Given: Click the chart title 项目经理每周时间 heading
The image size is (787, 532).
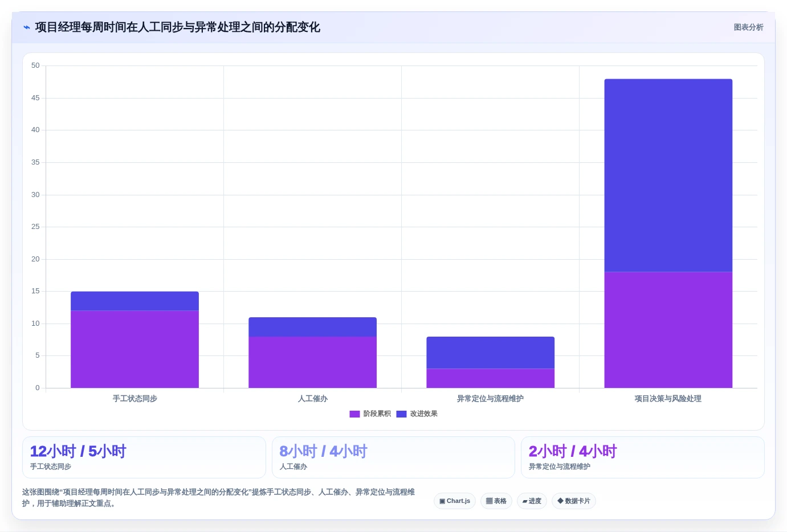Looking at the screenshot, I should click(177, 27).
